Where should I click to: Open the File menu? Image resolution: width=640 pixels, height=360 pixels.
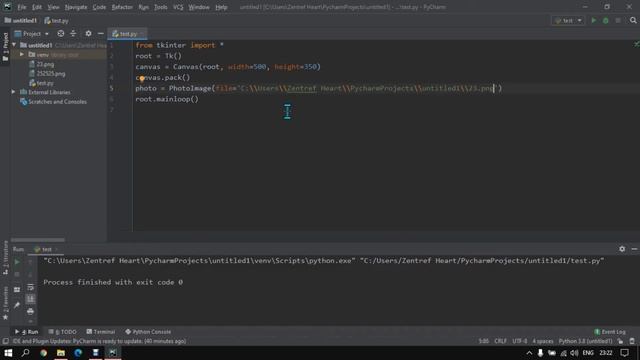click(22, 7)
